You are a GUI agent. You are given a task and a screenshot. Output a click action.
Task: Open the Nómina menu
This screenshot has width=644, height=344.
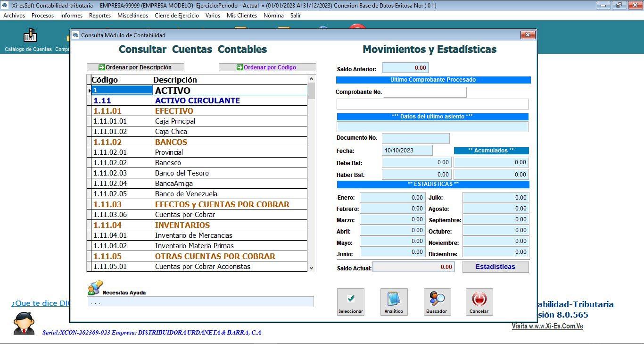[x=273, y=16]
